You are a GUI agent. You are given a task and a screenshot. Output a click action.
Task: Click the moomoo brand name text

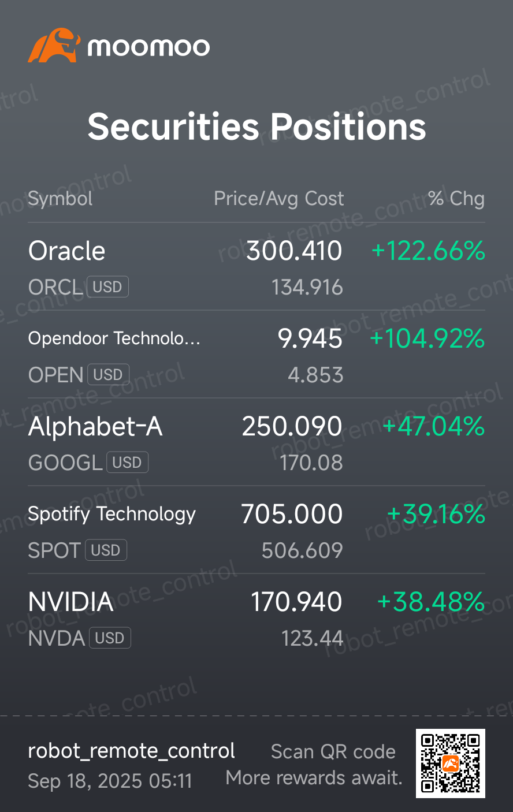click(148, 47)
